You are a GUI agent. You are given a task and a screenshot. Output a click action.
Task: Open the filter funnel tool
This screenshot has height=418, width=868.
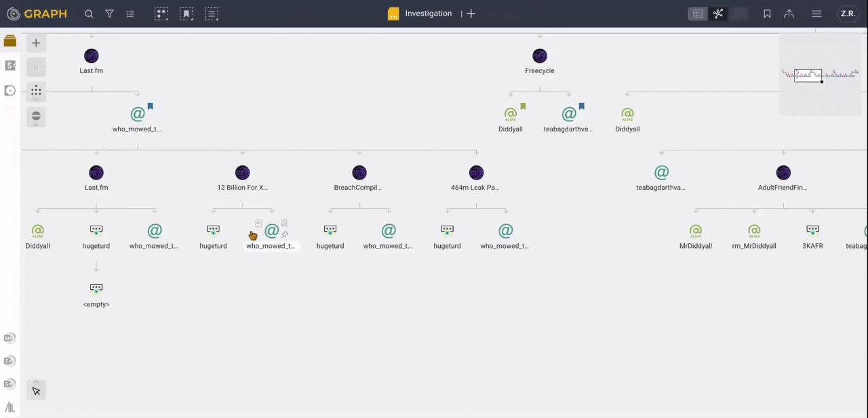[x=109, y=14]
